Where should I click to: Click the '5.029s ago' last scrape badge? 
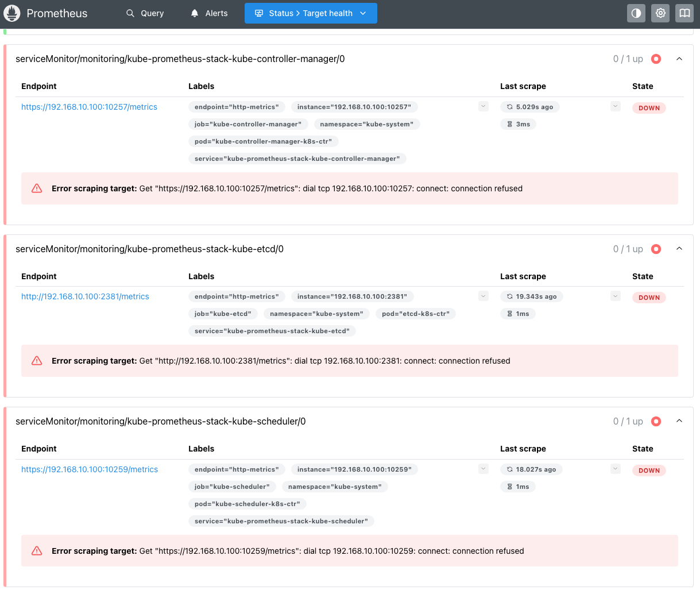pos(530,107)
